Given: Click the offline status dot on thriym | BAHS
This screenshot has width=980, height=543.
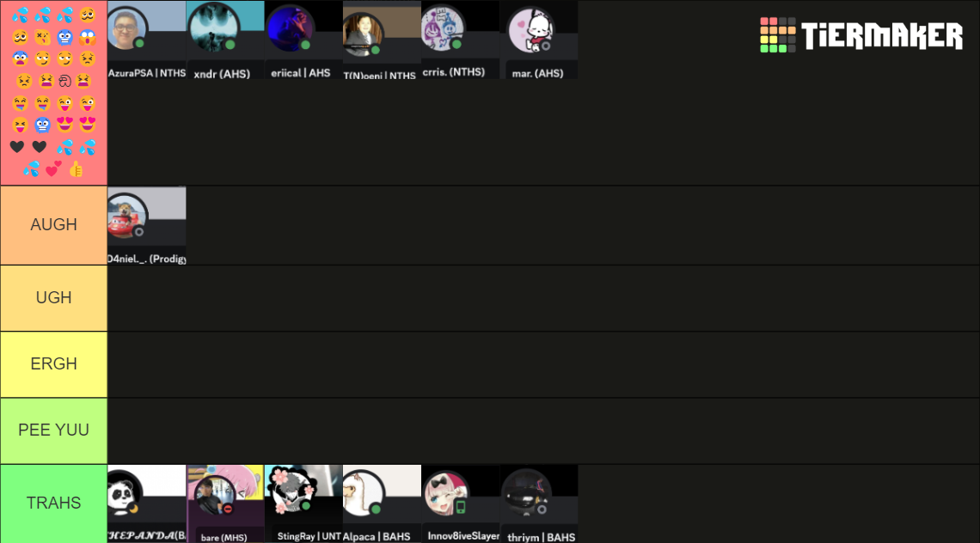Looking at the screenshot, I should (542, 509).
